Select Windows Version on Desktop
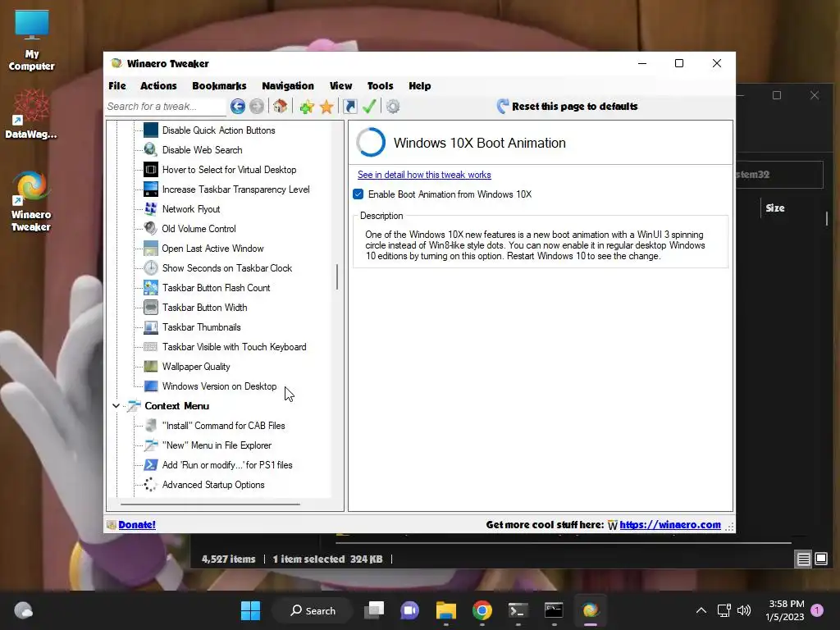840x630 pixels. point(219,386)
